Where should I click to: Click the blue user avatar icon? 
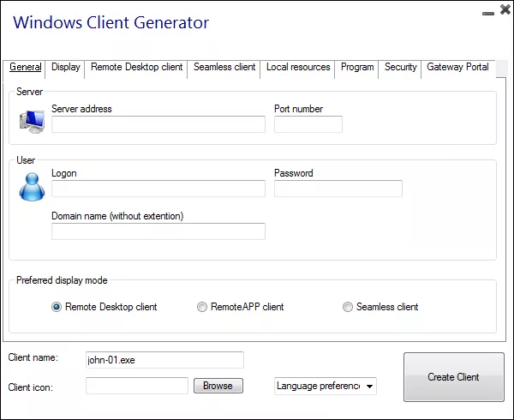pyautogui.click(x=32, y=187)
